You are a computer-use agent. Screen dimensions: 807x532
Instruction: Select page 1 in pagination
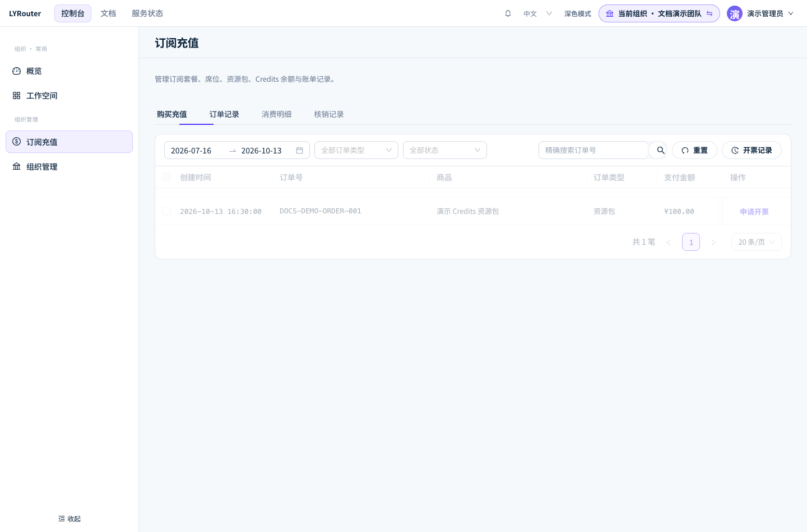click(x=691, y=242)
